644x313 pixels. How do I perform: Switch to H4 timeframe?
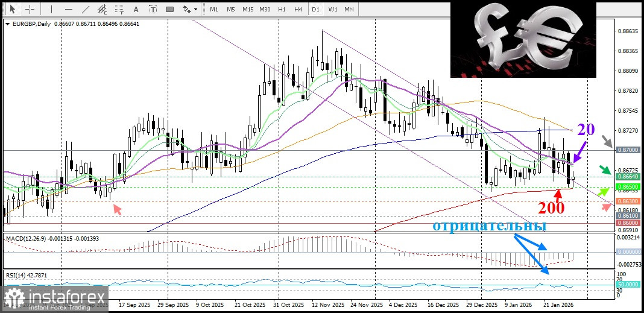(298, 9)
